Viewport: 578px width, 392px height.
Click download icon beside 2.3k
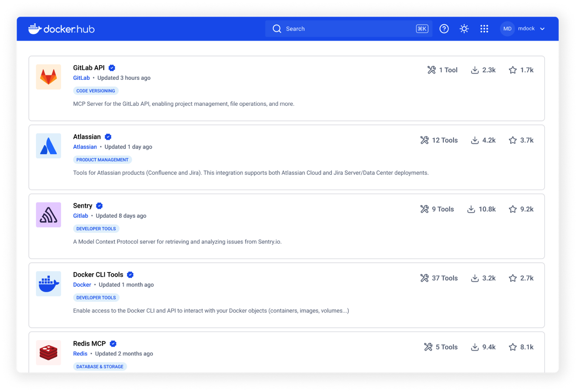475,70
